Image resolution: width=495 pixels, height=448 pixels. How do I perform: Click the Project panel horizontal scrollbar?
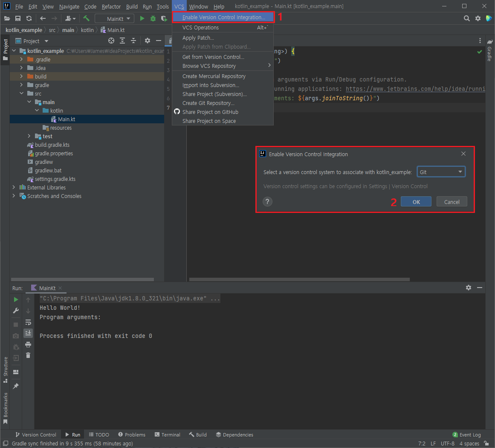coord(82,279)
